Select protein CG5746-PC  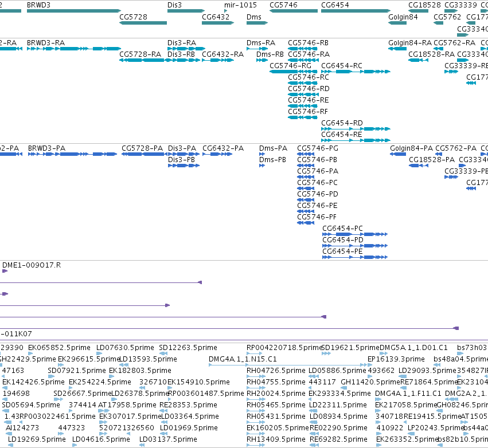(306, 188)
